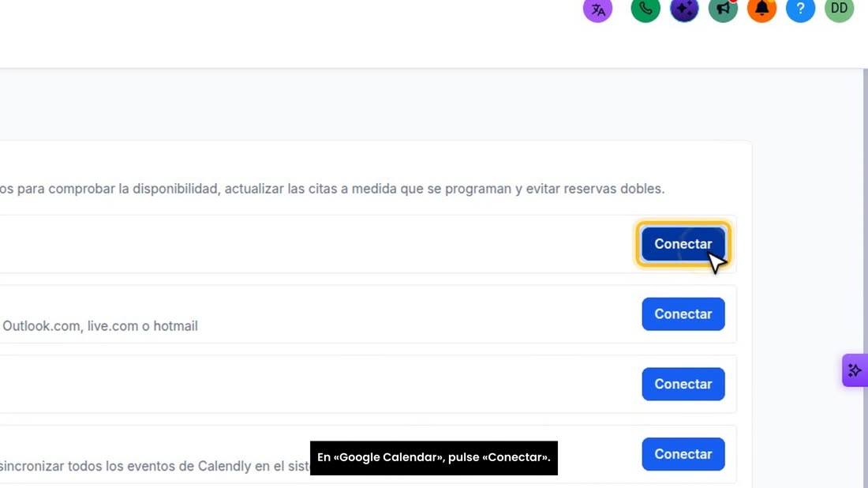Click Conectar in the Outlook.com row

tap(683, 314)
